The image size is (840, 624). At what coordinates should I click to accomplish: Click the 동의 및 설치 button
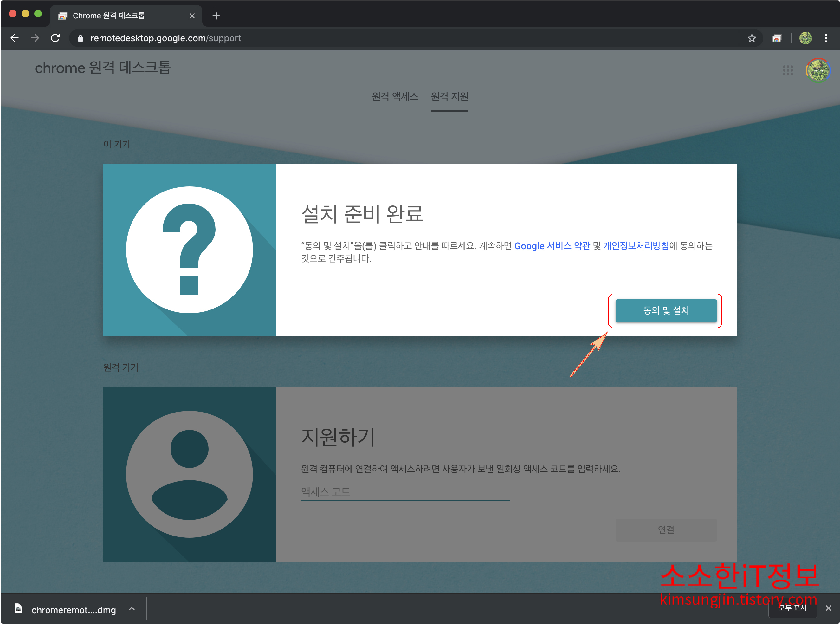tap(666, 310)
